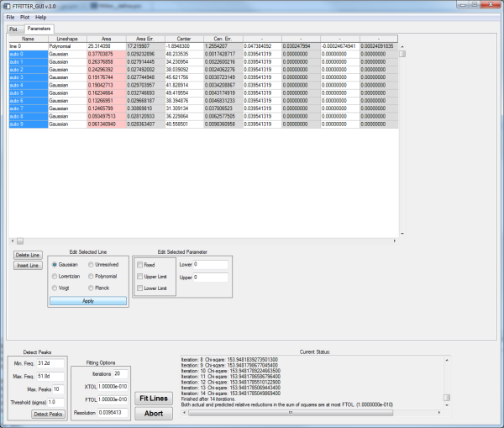Click area value 25.314098
The image size is (504, 428).
(x=107, y=46)
